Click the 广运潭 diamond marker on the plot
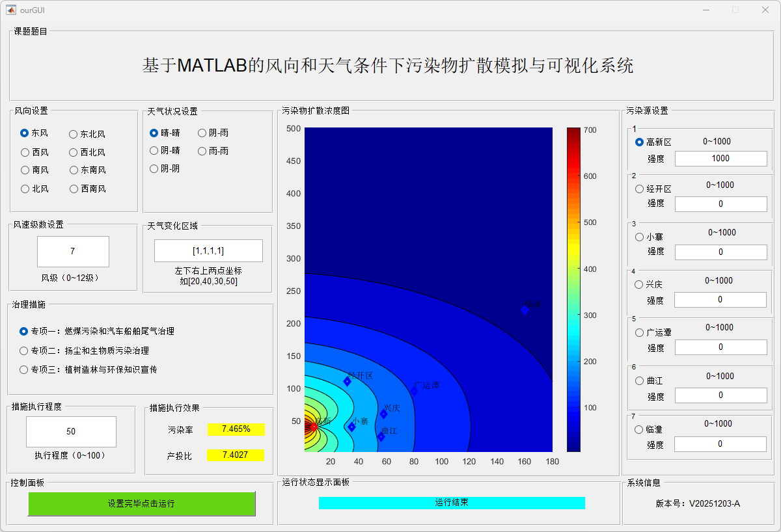This screenshot has width=781, height=532. (x=413, y=391)
